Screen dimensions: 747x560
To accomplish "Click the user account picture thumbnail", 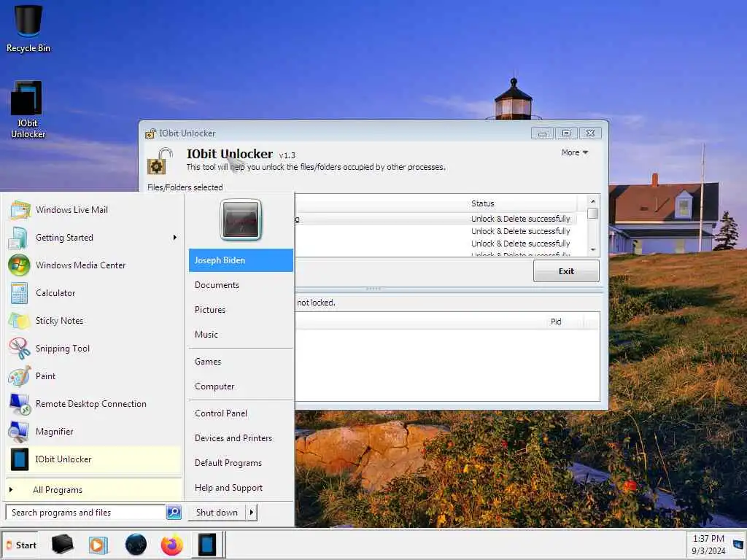I will 241,219.
